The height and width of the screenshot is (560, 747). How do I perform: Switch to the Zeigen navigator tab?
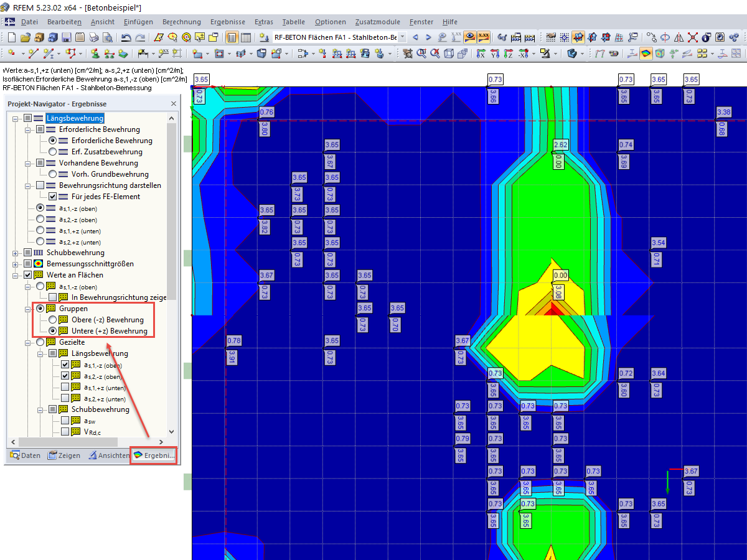click(64, 455)
